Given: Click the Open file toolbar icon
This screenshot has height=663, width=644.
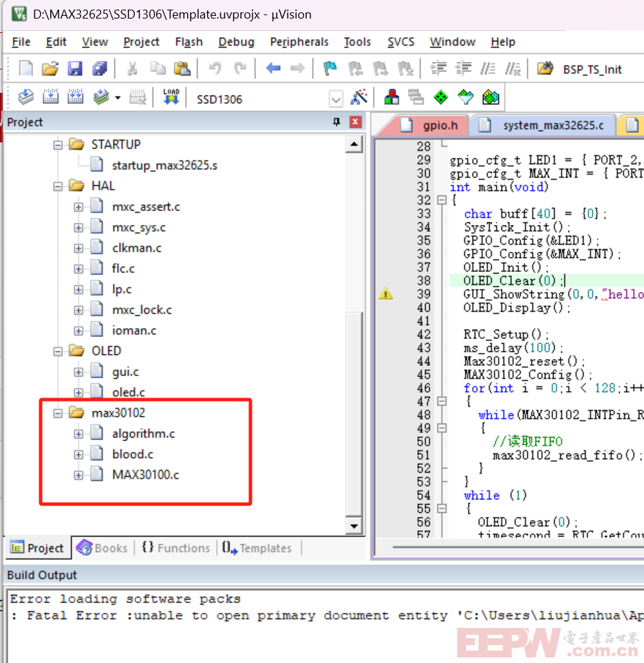Looking at the screenshot, I should (x=50, y=68).
